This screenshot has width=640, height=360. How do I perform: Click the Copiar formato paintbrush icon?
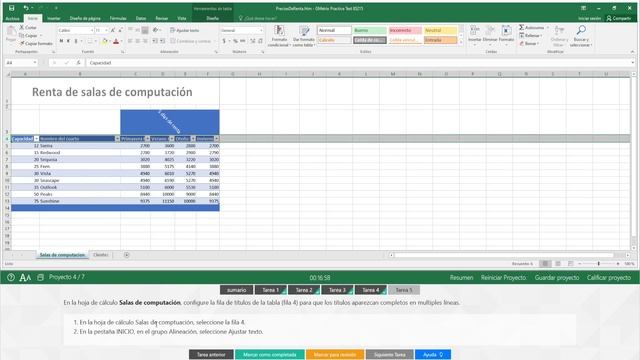[22, 43]
